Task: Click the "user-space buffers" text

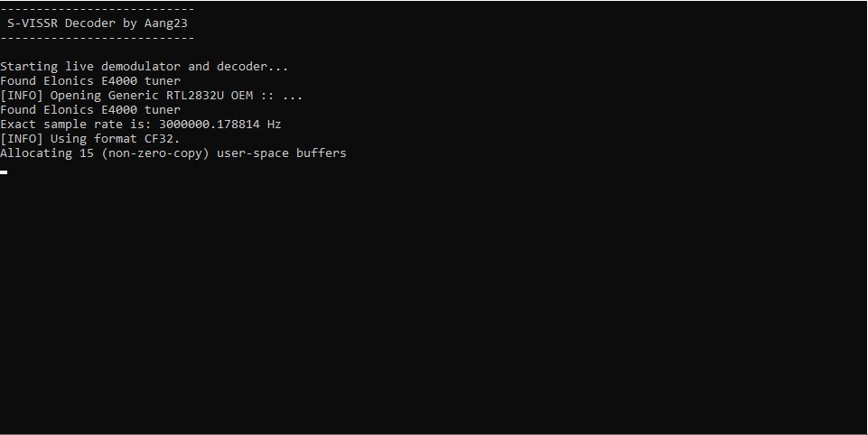Action: (281, 153)
